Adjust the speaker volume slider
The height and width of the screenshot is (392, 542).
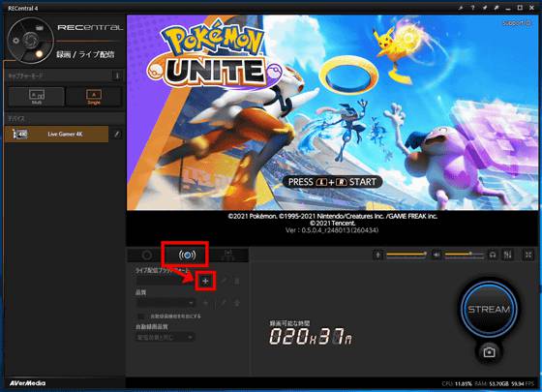pos(465,255)
